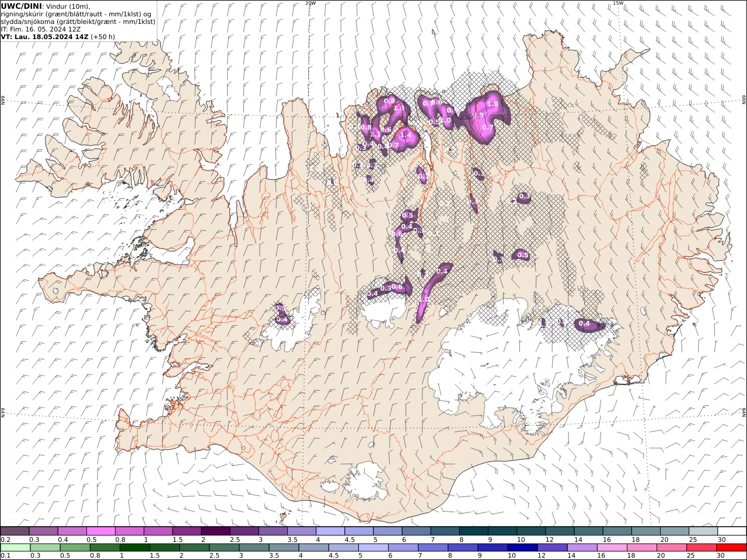Click the 'slydda/snjókoma' legend description line

[78, 21]
